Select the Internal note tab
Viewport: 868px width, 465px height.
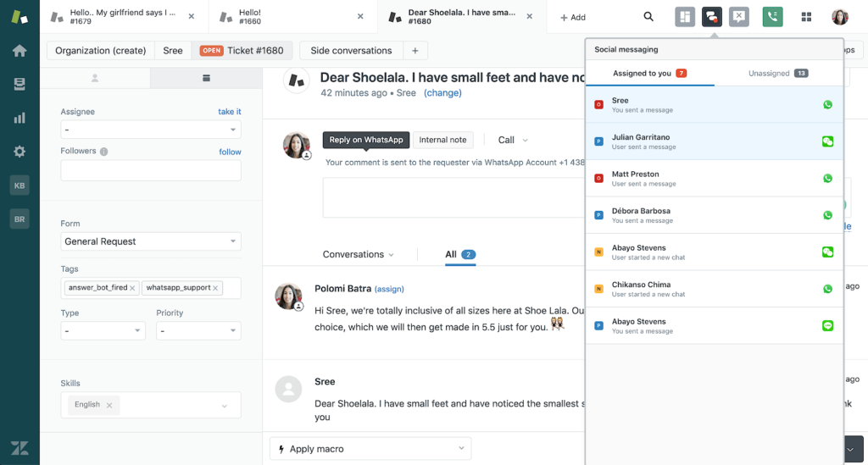442,140
